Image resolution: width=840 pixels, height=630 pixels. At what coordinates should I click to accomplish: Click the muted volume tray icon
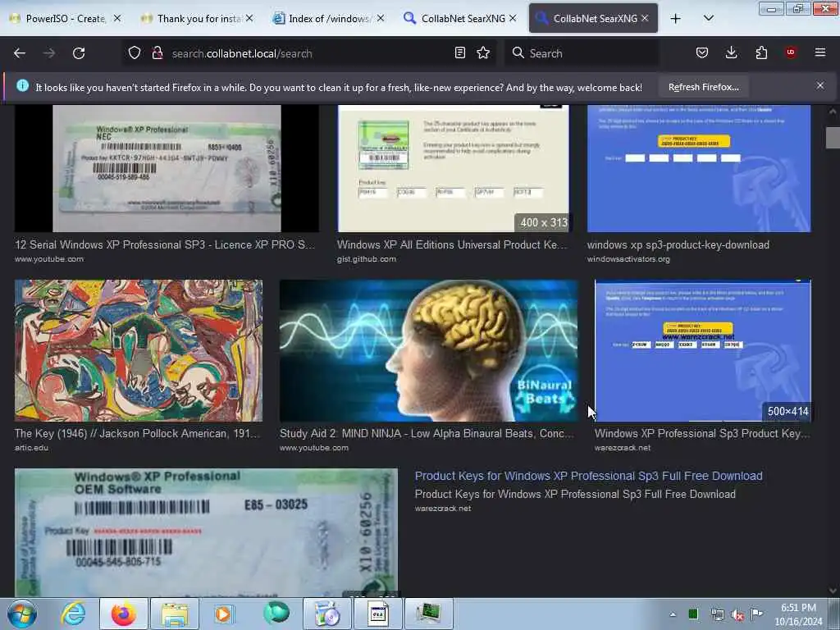(737, 614)
